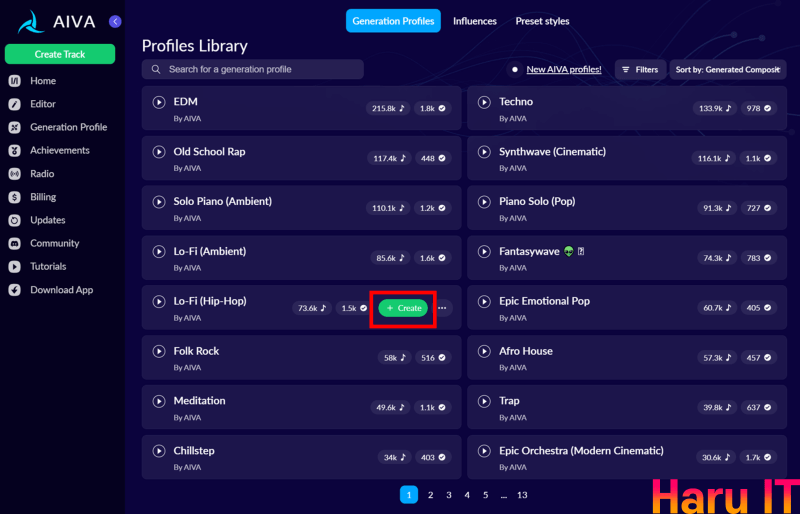Click Chillstep's 34k compositions badge
800x514 pixels.
394,457
